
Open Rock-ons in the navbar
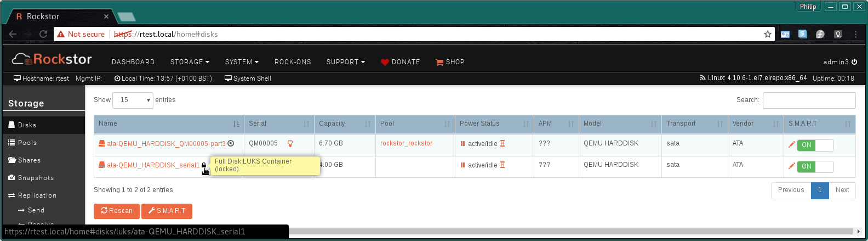point(293,62)
